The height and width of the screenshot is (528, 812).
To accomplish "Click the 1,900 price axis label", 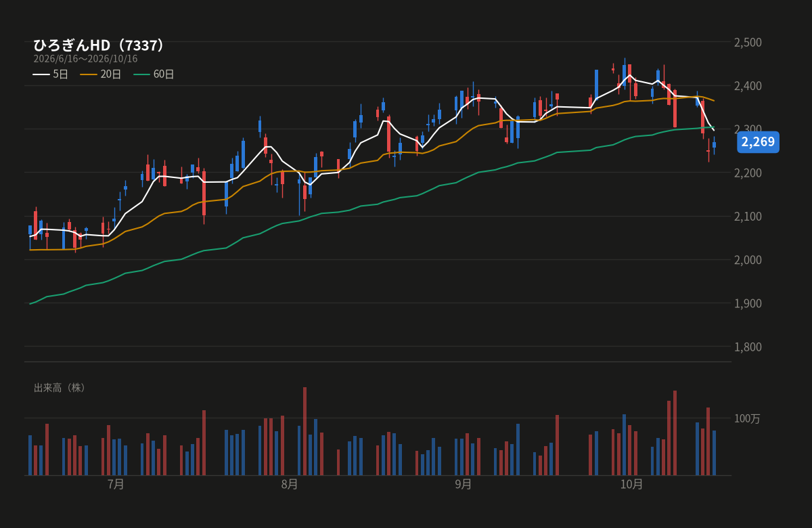I will click(748, 303).
